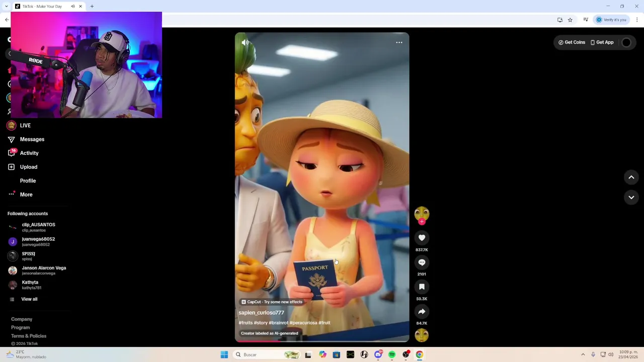Open sapien_curioso777 creator name
Viewport: 644px width, 362px height.
click(x=261, y=313)
